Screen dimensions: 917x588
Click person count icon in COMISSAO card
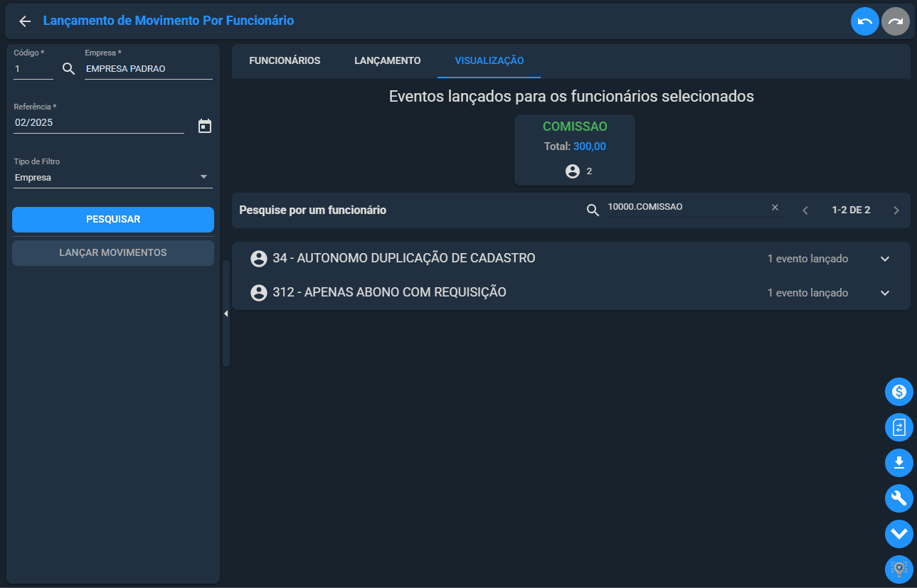572,171
